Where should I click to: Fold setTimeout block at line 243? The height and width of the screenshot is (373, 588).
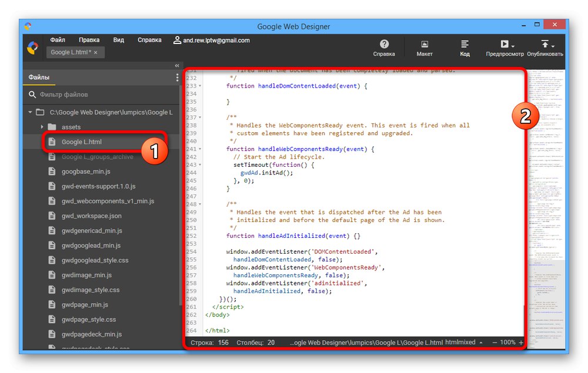tap(200, 165)
